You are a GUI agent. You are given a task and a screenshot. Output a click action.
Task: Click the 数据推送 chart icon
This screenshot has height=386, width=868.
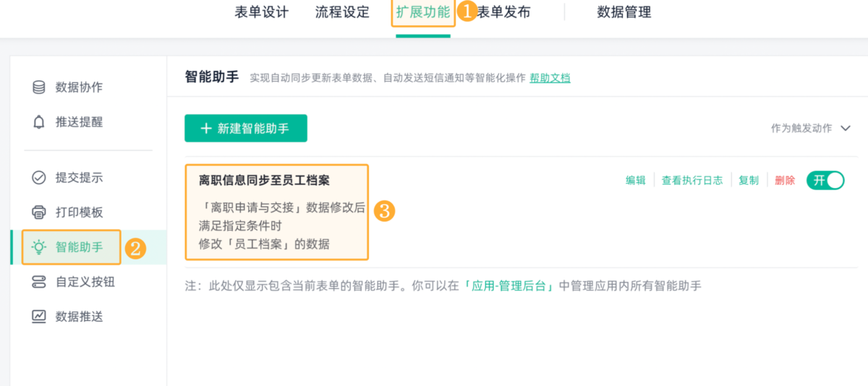click(39, 316)
